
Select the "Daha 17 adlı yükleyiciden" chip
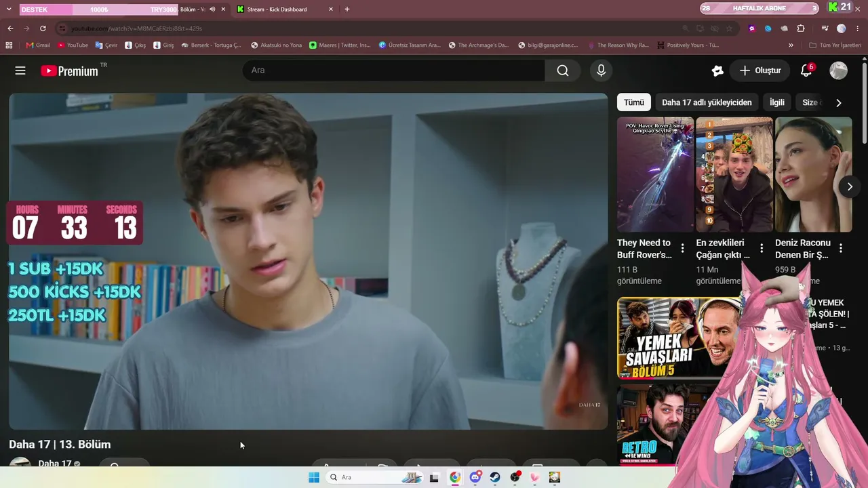[707, 102]
